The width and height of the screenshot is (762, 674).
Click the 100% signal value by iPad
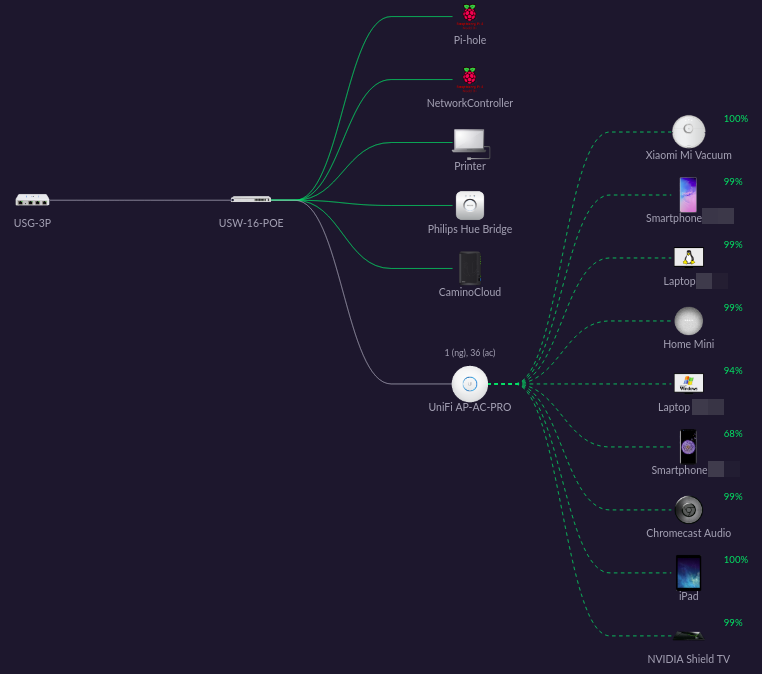point(736,560)
